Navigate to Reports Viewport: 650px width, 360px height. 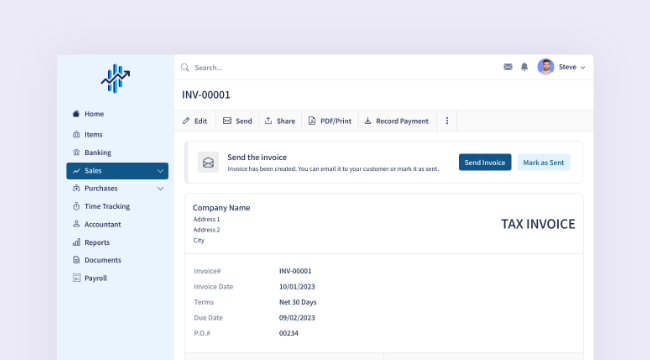pos(97,243)
